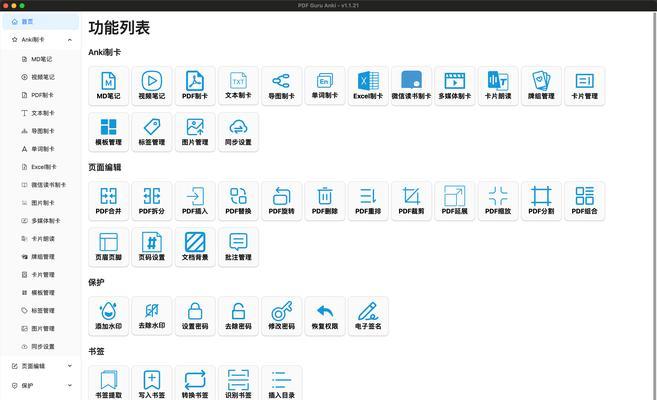
Task: Launch PDF制卡 from the Anki制卡 grid
Action: (195, 86)
